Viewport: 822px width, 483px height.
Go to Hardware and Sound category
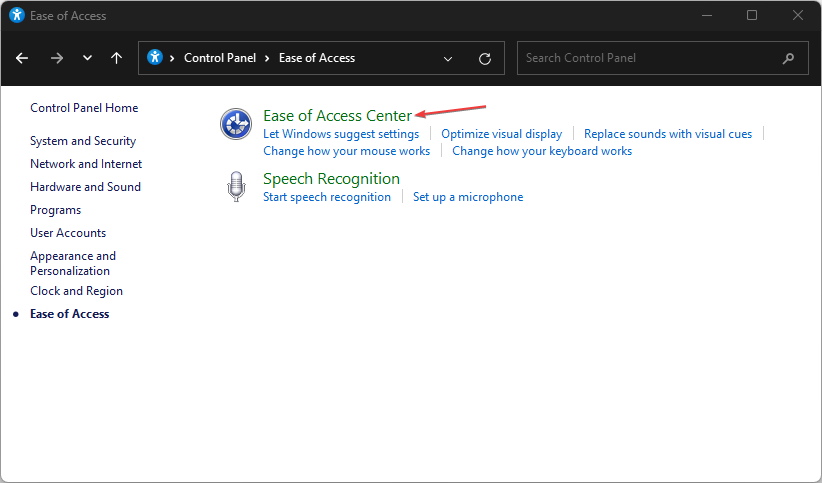click(x=85, y=187)
